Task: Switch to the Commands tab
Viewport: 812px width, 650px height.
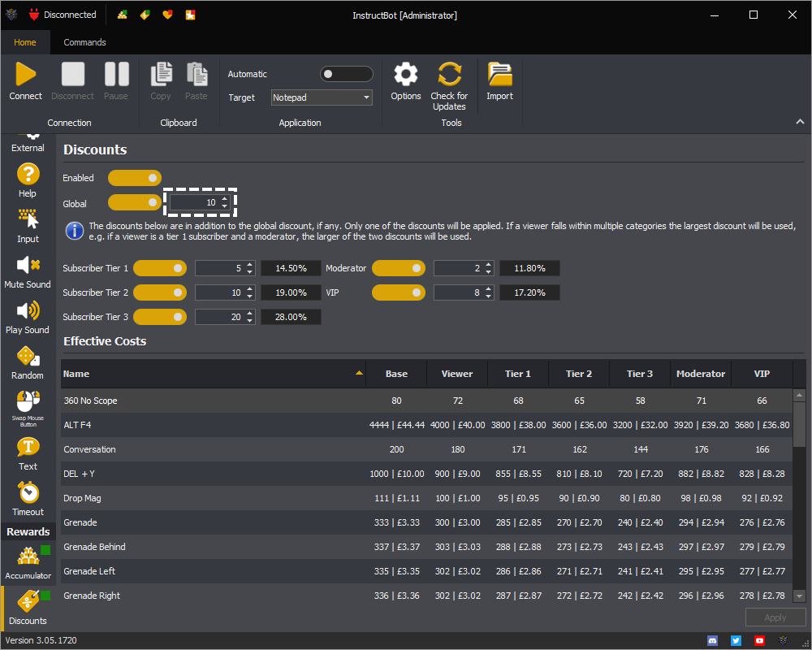Action: [x=84, y=42]
